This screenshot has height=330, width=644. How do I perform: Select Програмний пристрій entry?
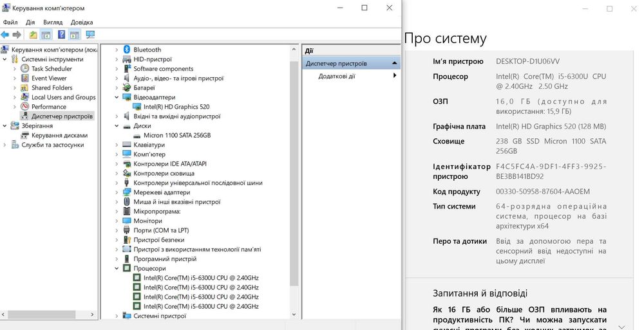point(165,259)
